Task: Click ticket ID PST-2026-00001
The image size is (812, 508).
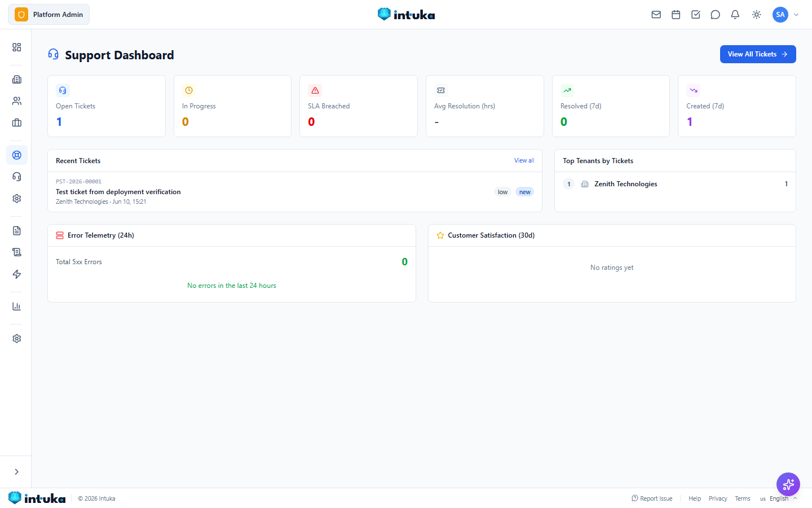Action: [x=78, y=182]
